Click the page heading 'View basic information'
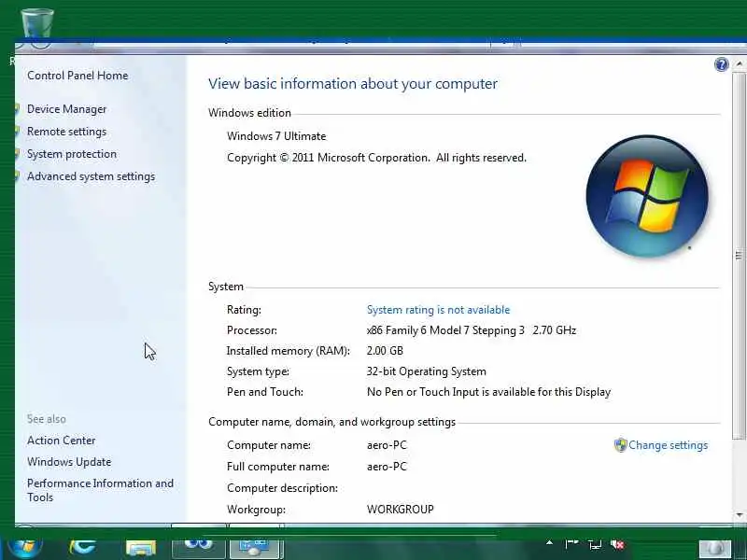 353,84
